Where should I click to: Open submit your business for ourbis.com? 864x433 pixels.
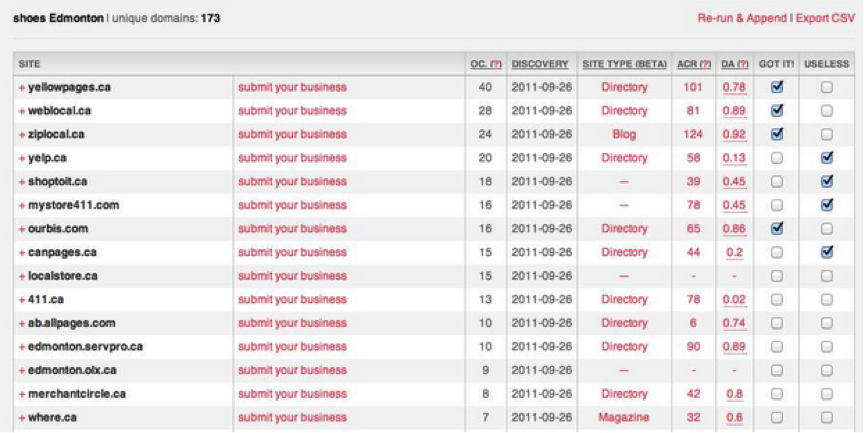[x=292, y=229]
